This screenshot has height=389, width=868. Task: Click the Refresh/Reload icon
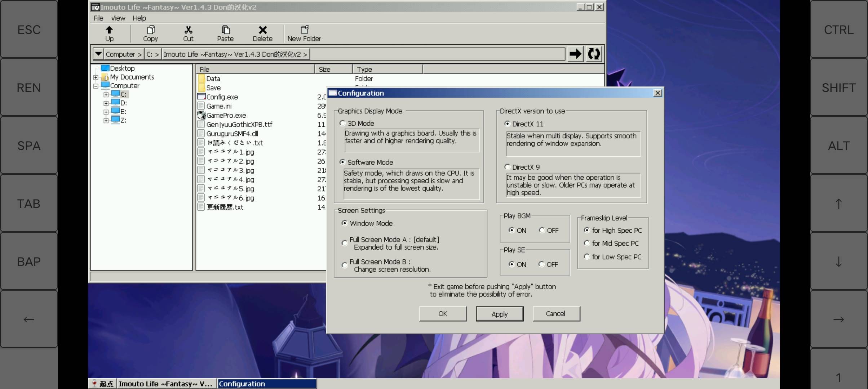pyautogui.click(x=594, y=54)
